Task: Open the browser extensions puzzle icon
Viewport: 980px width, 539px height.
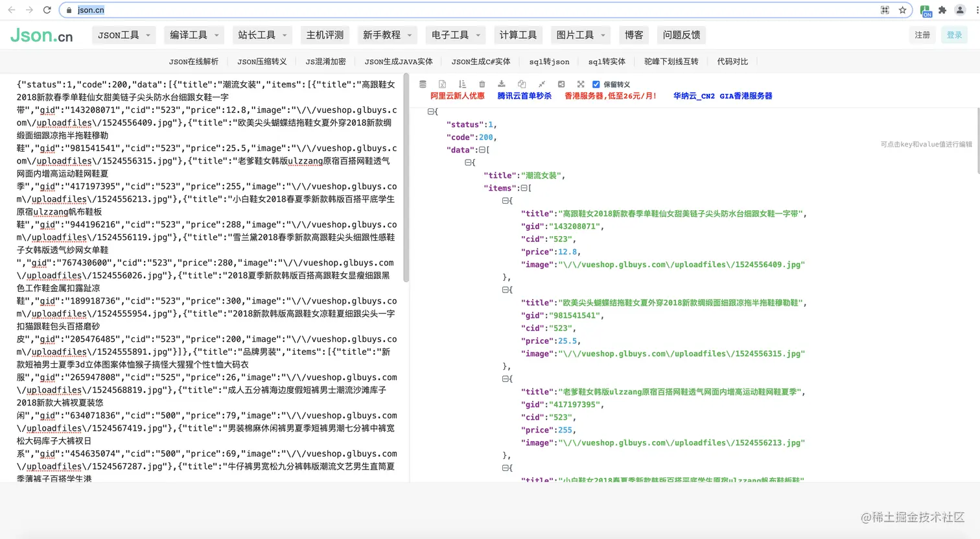Action: coord(942,10)
